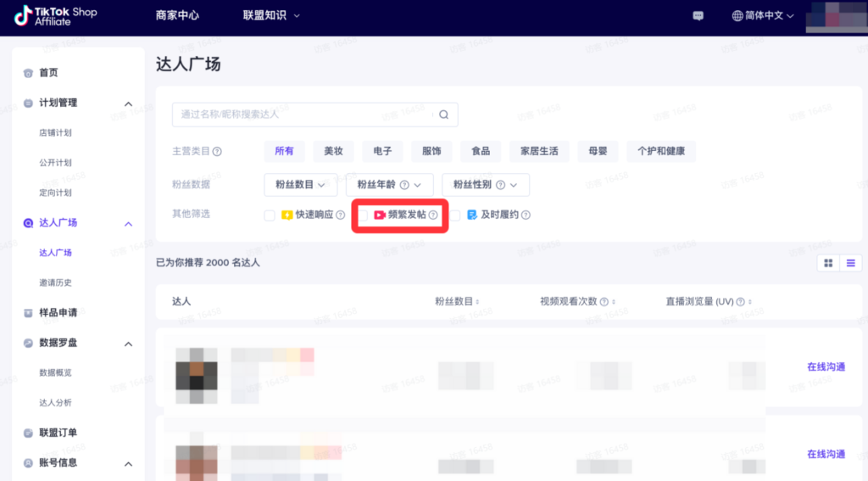Image resolution: width=868 pixels, height=481 pixels.
Task: Click help icon next to 直播浏览量 (UV)
Action: pos(740,302)
